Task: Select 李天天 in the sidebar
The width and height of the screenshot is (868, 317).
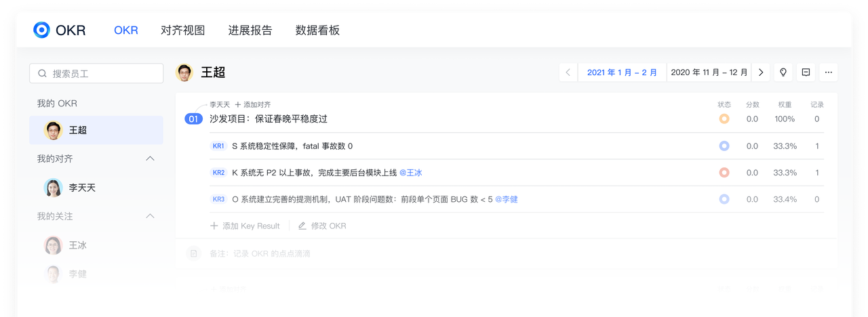Action: coord(82,188)
